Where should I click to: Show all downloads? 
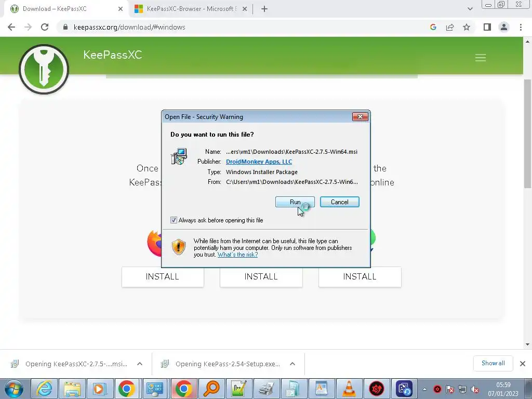coord(493,363)
